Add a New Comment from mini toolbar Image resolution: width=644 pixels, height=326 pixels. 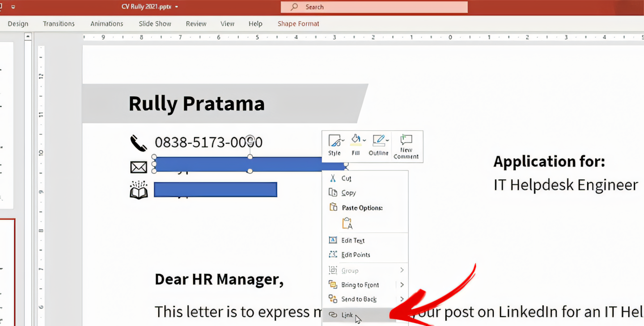(x=406, y=146)
